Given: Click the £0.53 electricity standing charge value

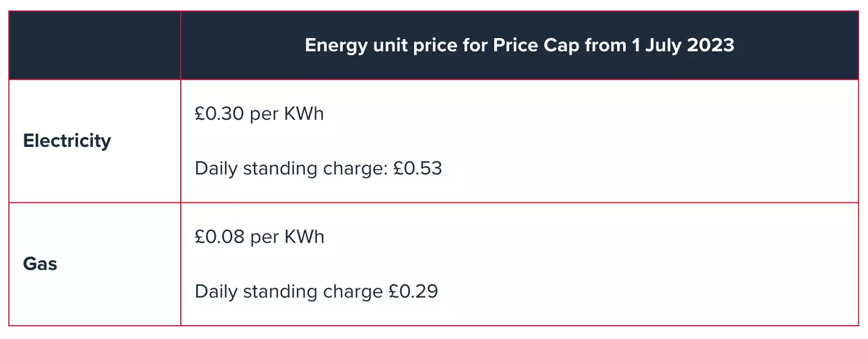Looking at the screenshot, I should tap(418, 169).
